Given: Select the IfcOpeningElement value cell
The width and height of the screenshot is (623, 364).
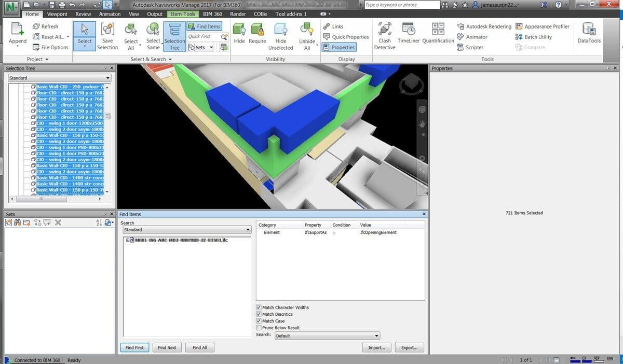Looking at the screenshot, I should [x=378, y=232].
